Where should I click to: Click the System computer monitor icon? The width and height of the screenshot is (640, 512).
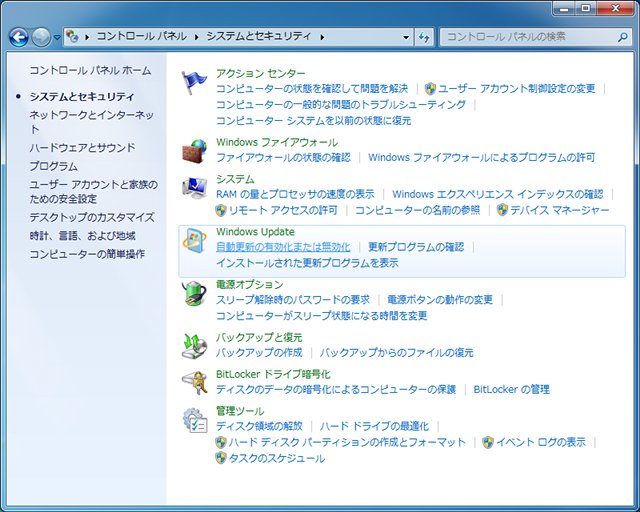(194, 188)
